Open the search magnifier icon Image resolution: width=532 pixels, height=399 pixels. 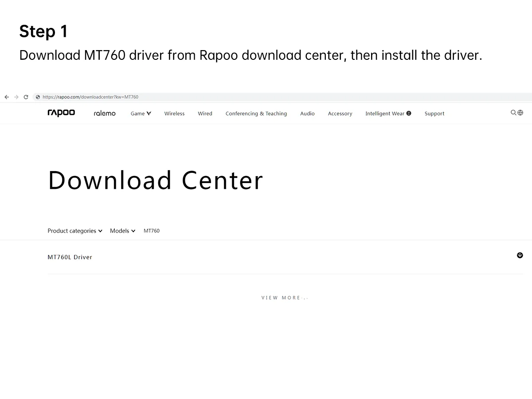pyautogui.click(x=513, y=113)
